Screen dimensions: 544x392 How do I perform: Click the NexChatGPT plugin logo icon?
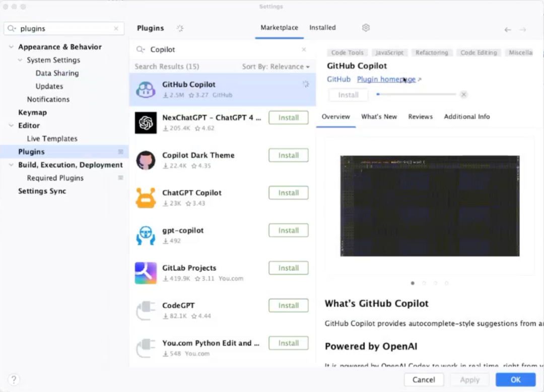tap(146, 123)
